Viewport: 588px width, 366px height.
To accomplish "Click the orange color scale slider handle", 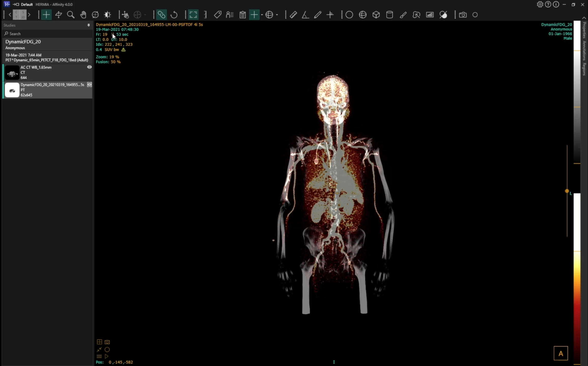I will pyautogui.click(x=567, y=191).
